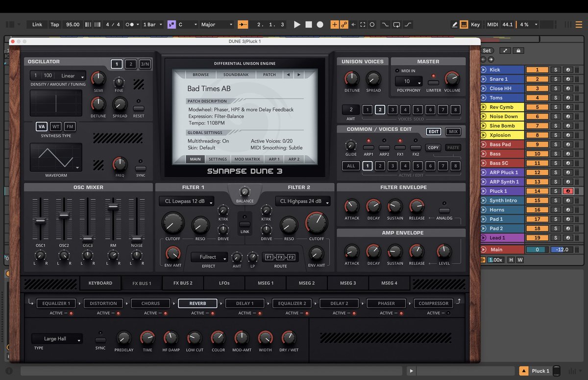Select ALL voices for editing
This screenshot has width=588, height=380.
[x=351, y=166]
